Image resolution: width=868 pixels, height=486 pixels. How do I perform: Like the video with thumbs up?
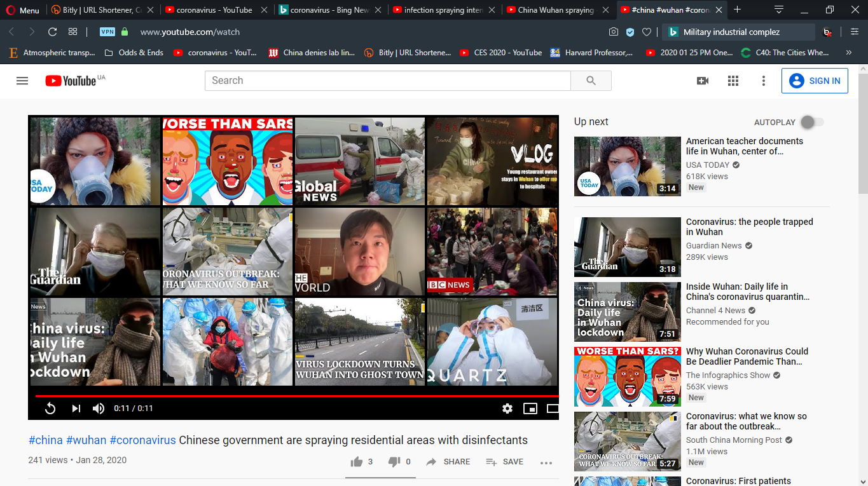[x=362, y=462]
